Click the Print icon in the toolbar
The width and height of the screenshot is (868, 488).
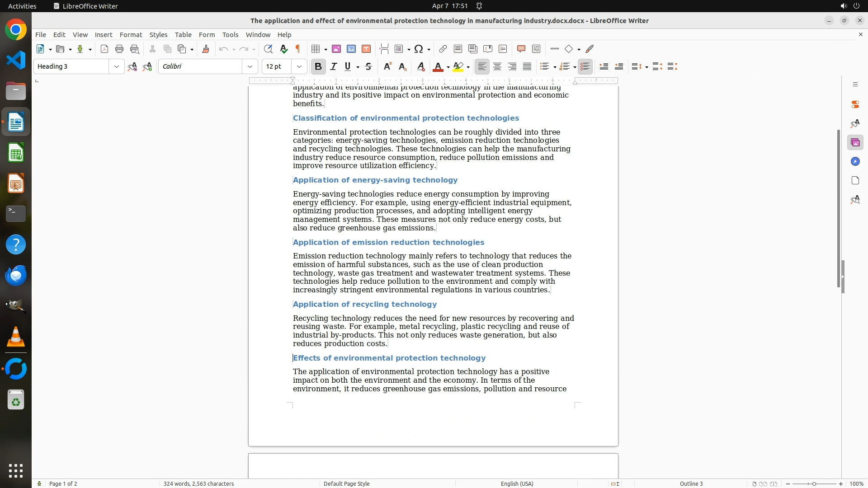119,49
